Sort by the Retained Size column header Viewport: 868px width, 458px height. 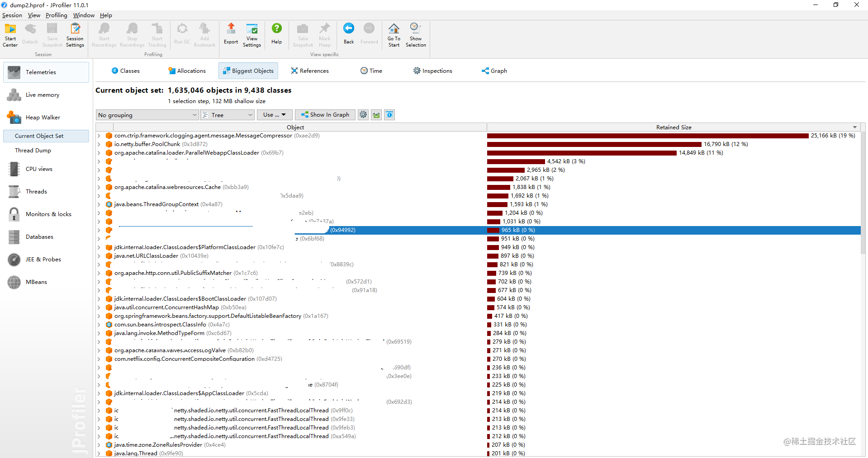(x=674, y=127)
